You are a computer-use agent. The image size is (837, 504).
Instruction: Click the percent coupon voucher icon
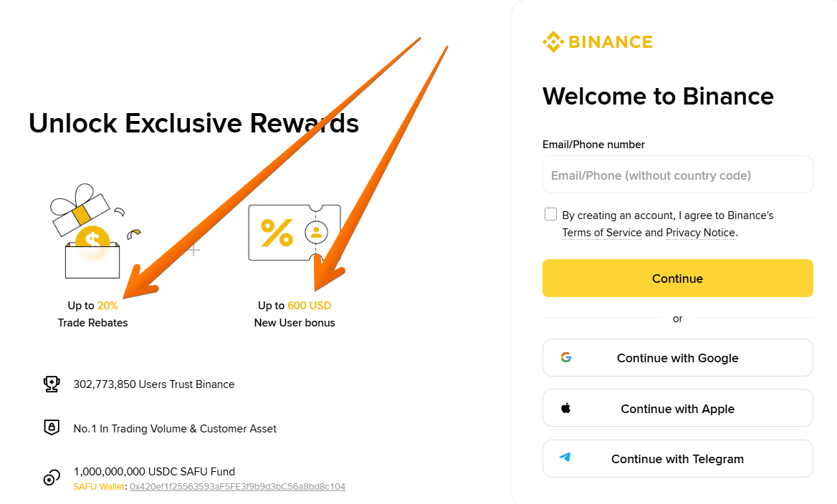294,233
